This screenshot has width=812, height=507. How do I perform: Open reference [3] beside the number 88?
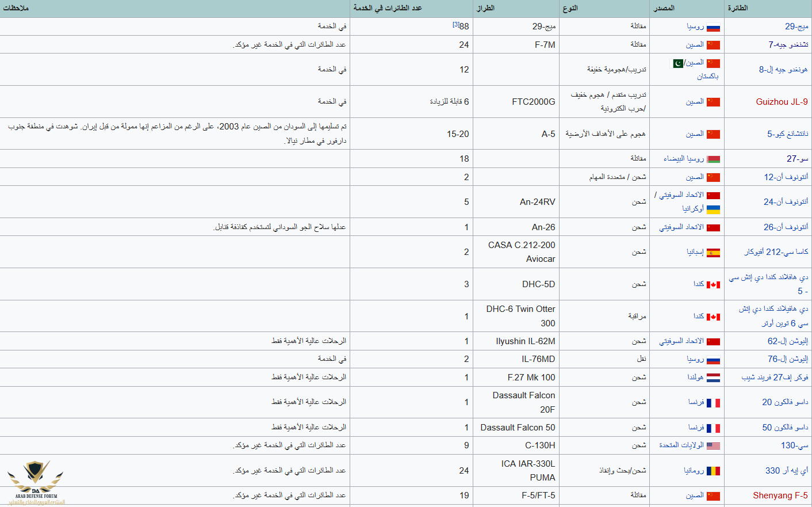(455, 24)
